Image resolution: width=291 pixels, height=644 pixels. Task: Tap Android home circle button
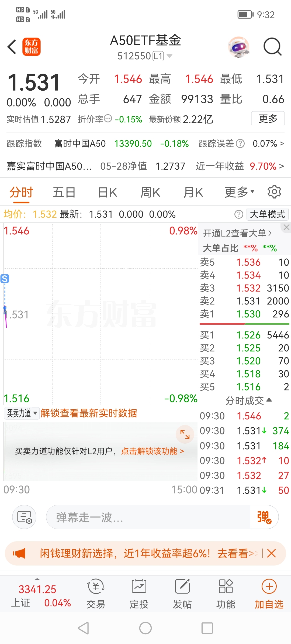[145, 628]
